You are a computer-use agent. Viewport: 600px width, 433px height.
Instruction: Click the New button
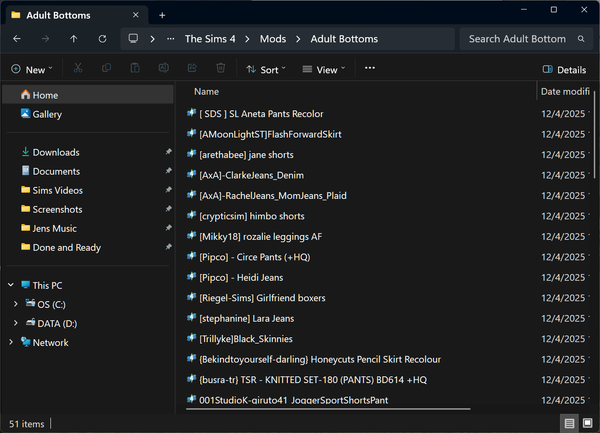point(30,70)
